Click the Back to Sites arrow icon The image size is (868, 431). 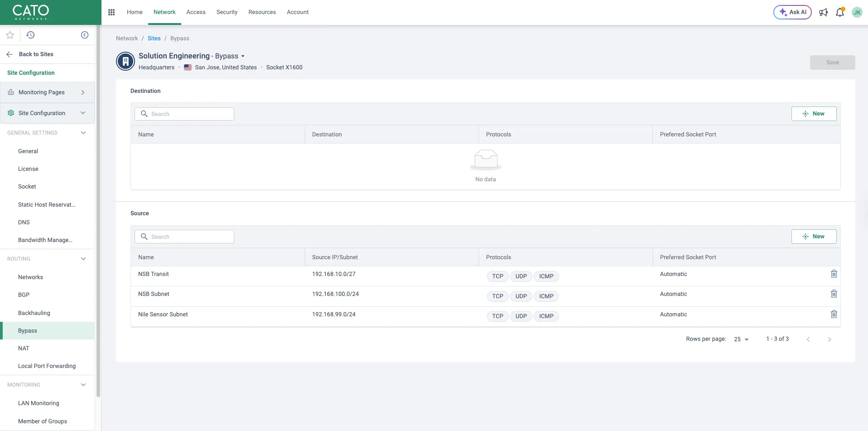tap(10, 54)
